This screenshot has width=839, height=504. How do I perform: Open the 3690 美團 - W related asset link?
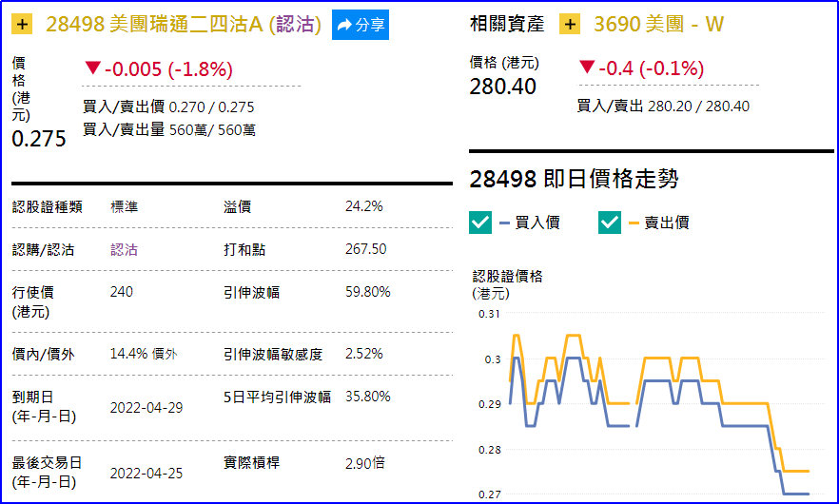click(x=658, y=25)
